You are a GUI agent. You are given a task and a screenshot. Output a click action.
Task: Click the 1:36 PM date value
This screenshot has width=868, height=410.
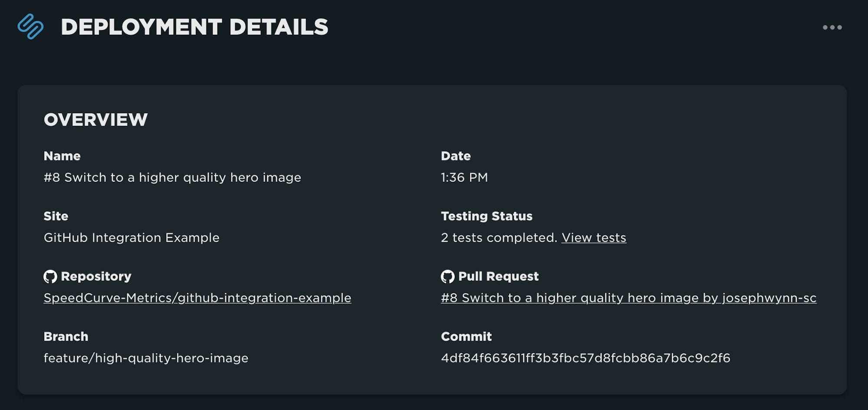(x=464, y=177)
